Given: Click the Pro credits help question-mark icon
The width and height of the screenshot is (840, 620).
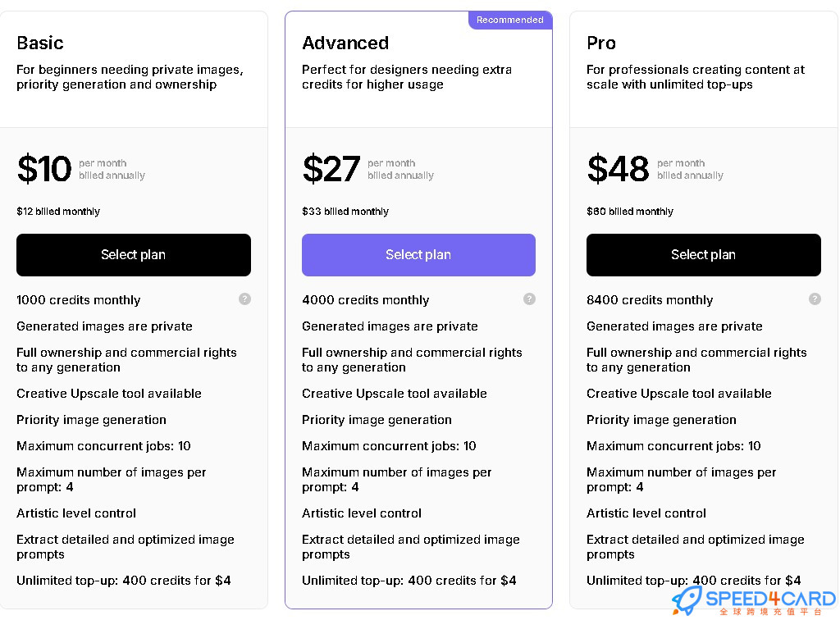Looking at the screenshot, I should coord(815,299).
